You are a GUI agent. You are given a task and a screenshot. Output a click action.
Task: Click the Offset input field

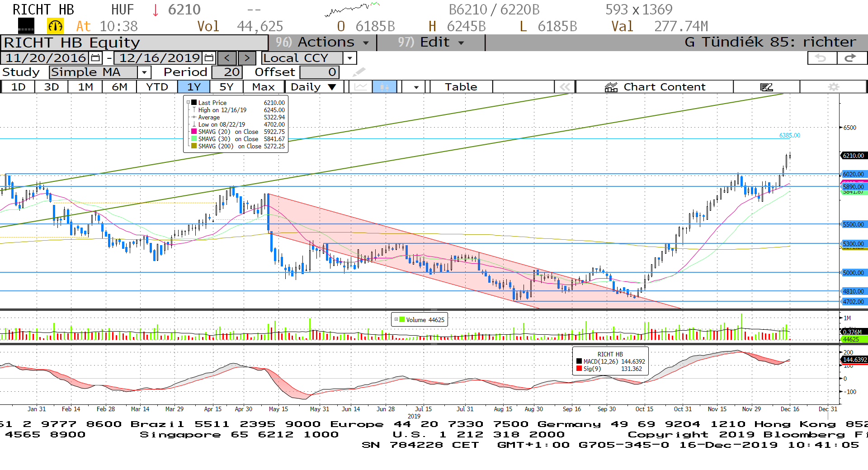click(x=319, y=72)
